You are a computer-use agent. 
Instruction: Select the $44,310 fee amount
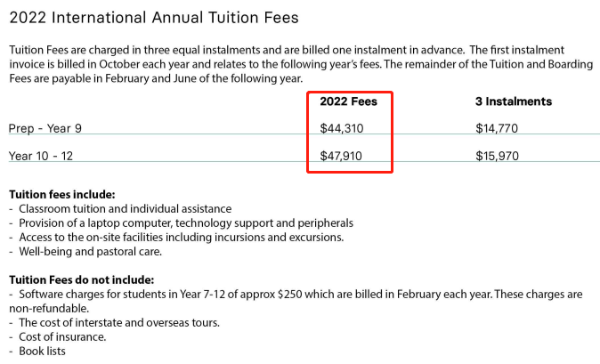[x=342, y=128]
